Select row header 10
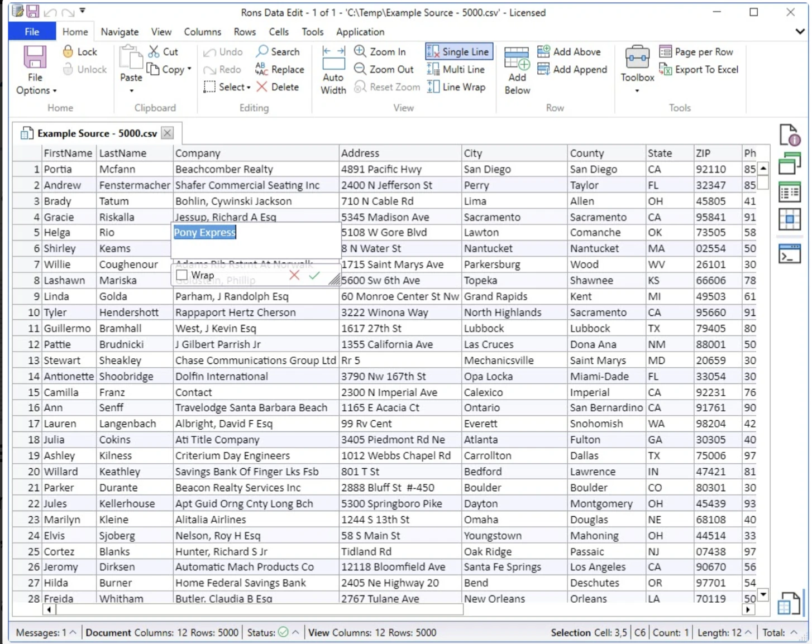The height and width of the screenshot is (644, 812). point(27,313)
